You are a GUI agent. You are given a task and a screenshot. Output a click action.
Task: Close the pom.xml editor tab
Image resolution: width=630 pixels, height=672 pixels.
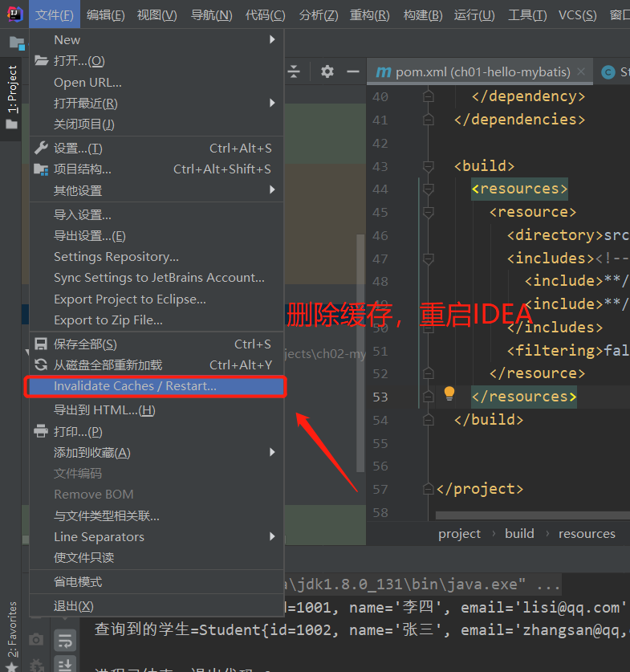click(581, 71)
